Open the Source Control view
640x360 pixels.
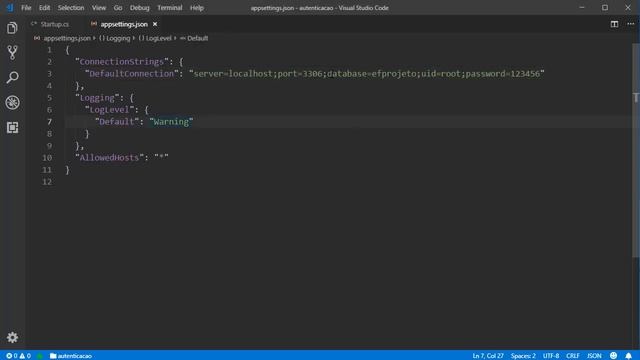pos(12,53)
